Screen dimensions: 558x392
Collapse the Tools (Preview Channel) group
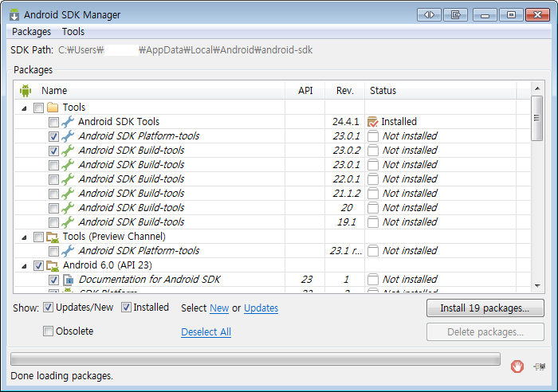pos(24,237)
